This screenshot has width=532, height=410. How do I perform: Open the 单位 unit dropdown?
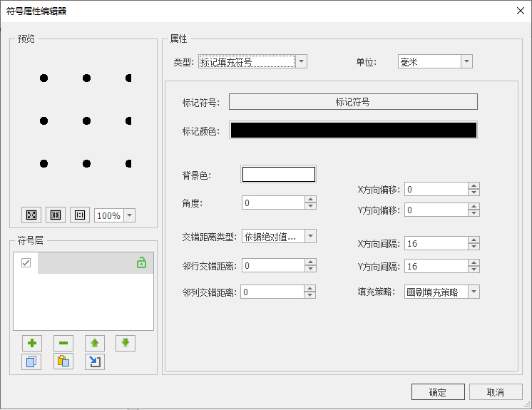point(466,62)
